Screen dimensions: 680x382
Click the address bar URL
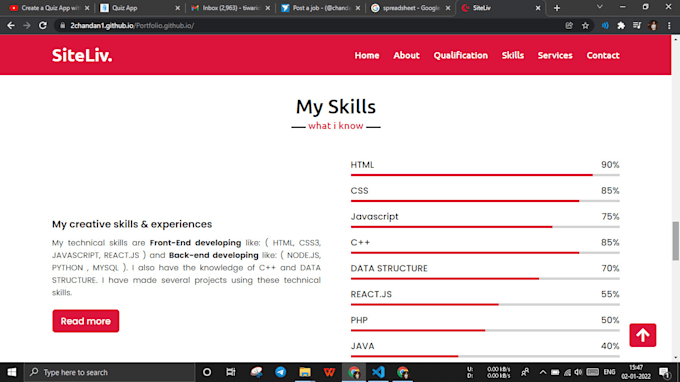132,26
